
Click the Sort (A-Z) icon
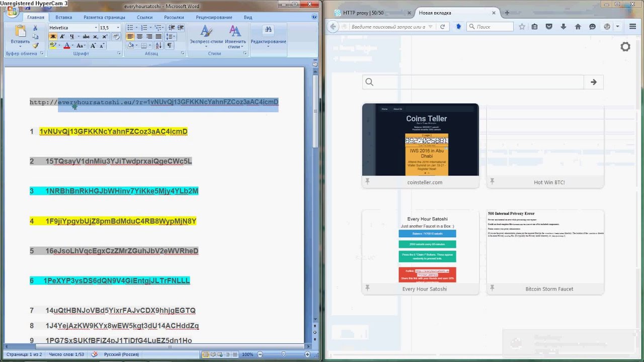(158, 46)
